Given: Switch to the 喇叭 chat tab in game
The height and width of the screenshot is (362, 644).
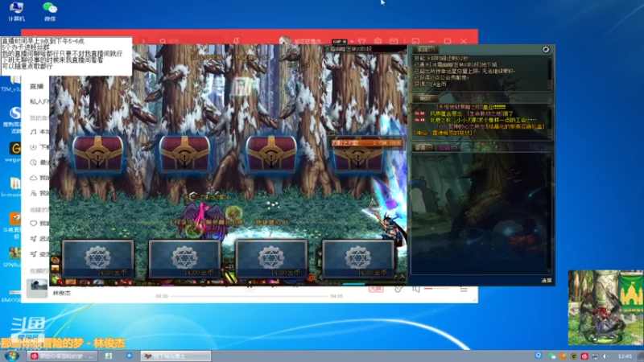Looking at the screenshot, I should tap(425, 98).
